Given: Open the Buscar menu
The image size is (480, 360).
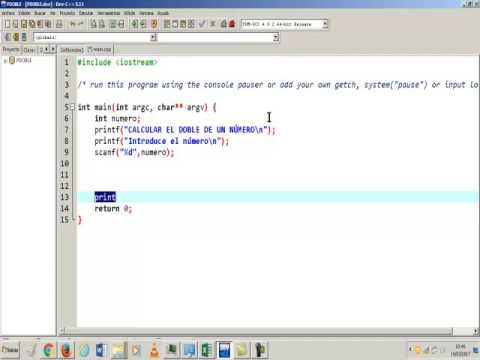Looking at the screenshot, I should tap(40, 13).
